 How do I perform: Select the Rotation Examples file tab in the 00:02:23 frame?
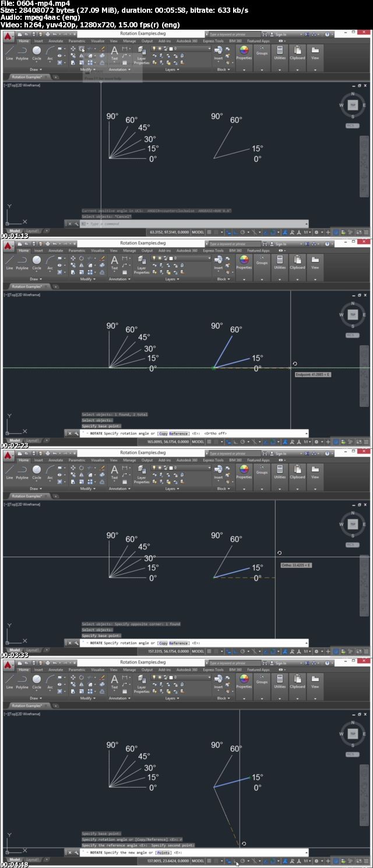27,286
